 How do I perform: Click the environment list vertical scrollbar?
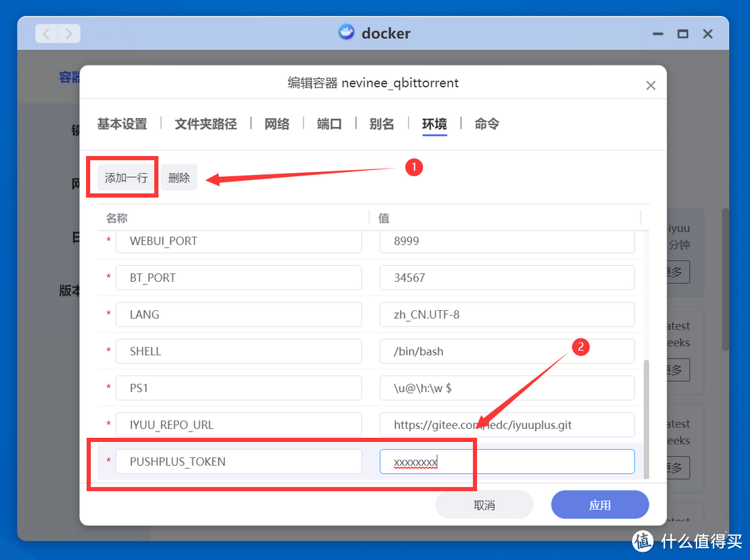pos(647,418)
